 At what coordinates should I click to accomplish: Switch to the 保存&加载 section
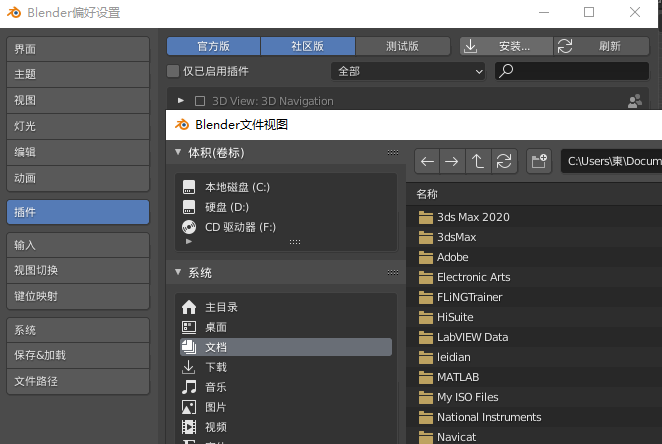pyautogui.click(x=78, y=355)
